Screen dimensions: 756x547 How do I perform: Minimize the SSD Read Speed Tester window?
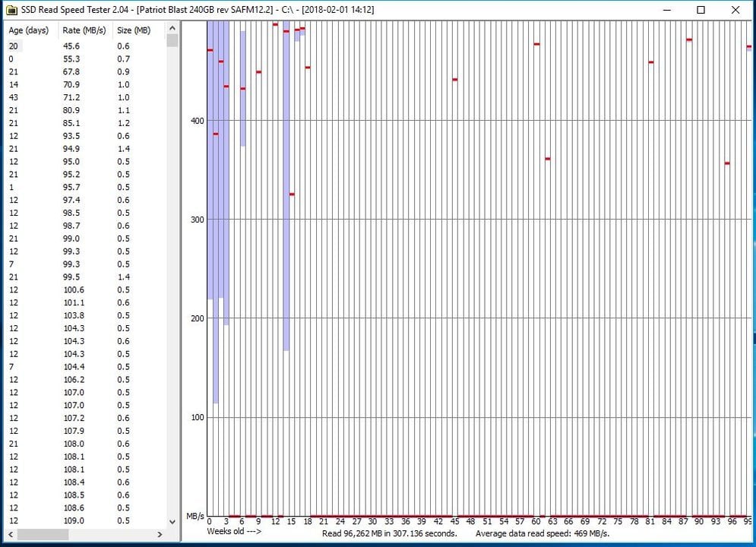point(667,10)
